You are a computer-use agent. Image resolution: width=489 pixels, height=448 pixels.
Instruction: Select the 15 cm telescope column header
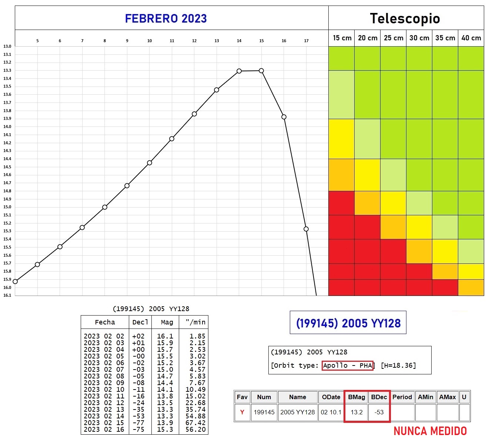coord(342,38)
